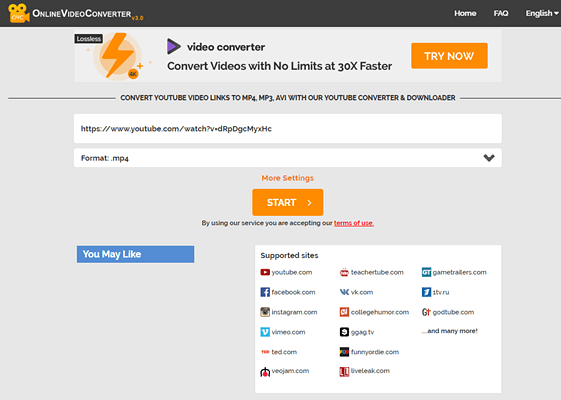Click the chevron arrow on the format selector

tap(489, 158)
